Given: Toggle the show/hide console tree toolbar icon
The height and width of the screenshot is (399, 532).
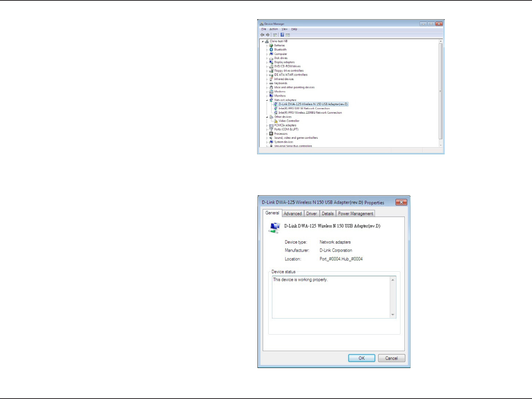Looking at the screenshot, I should [x=275, y=35].
